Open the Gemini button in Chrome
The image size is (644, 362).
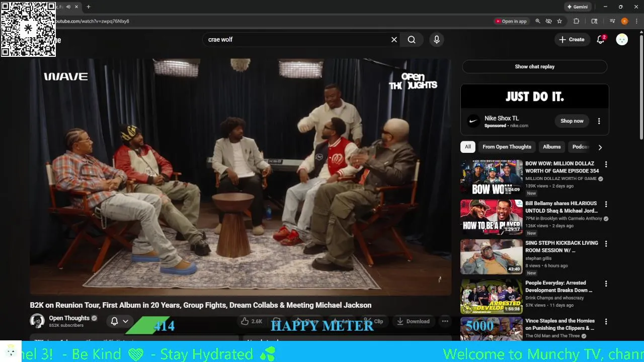[x=577, y=7]
